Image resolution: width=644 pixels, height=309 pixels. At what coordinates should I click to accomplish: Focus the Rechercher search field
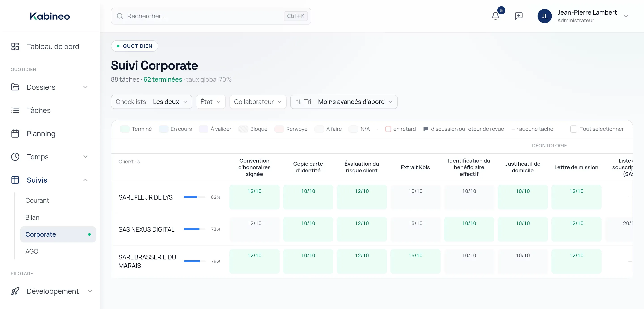pyautogui.click(x=211, y=16)
